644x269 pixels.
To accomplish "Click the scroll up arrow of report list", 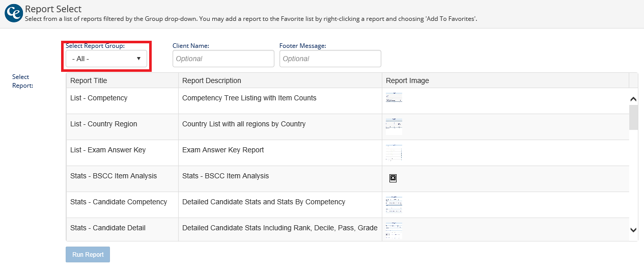I will click(633, 99).
